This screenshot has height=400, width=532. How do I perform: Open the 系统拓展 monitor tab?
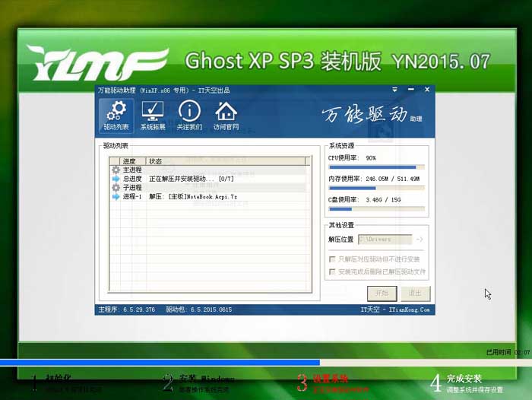pyautogui.click(x=153, y=116)
